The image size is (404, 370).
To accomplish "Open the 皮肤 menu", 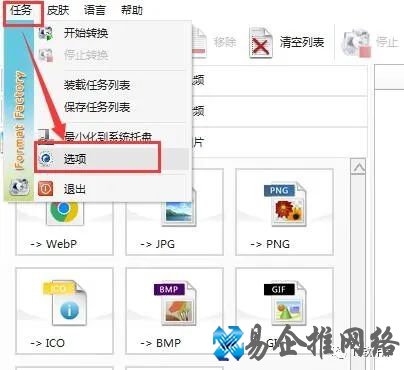I will (58, 11).
